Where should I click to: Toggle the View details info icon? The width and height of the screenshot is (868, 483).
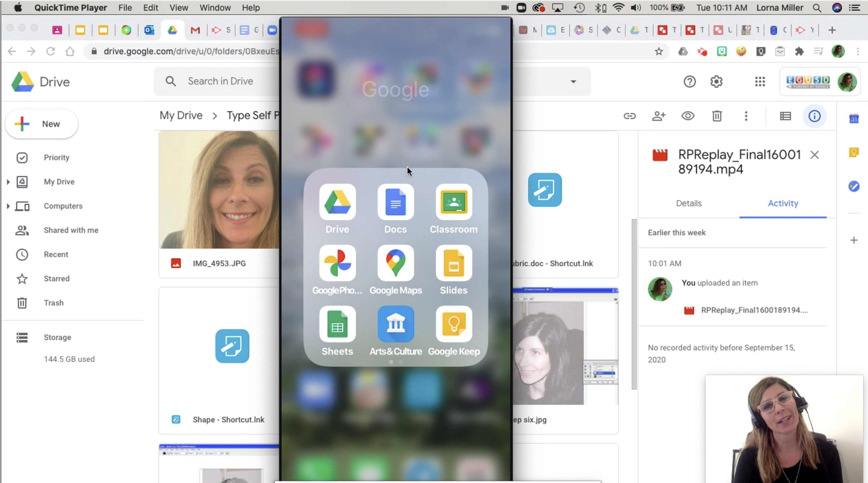814,116
